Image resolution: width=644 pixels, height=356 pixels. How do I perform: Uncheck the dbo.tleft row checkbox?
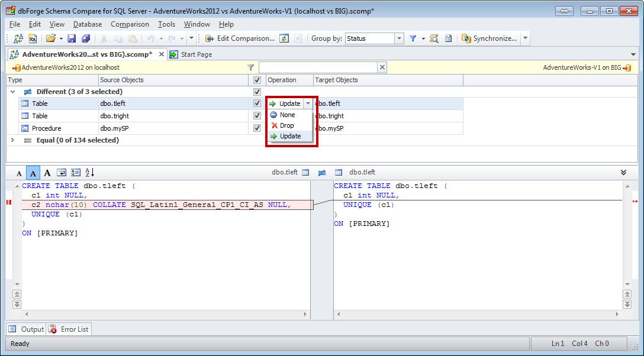(257, 103)
